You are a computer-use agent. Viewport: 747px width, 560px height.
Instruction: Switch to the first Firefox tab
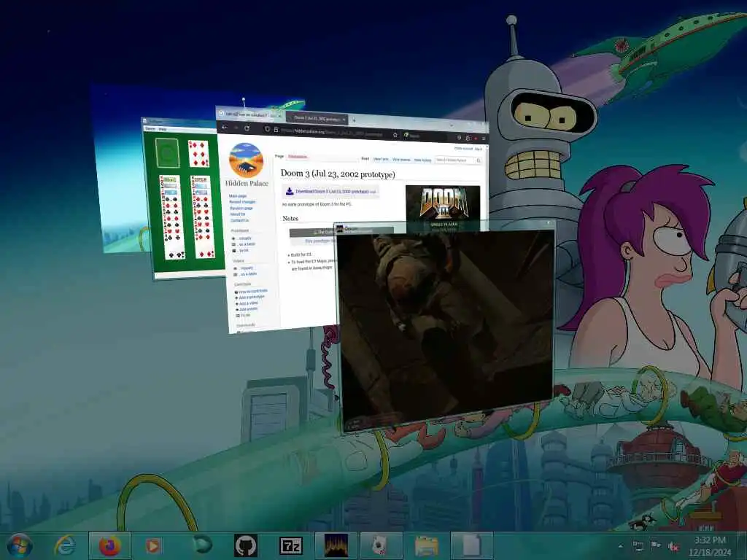[249, 114]
